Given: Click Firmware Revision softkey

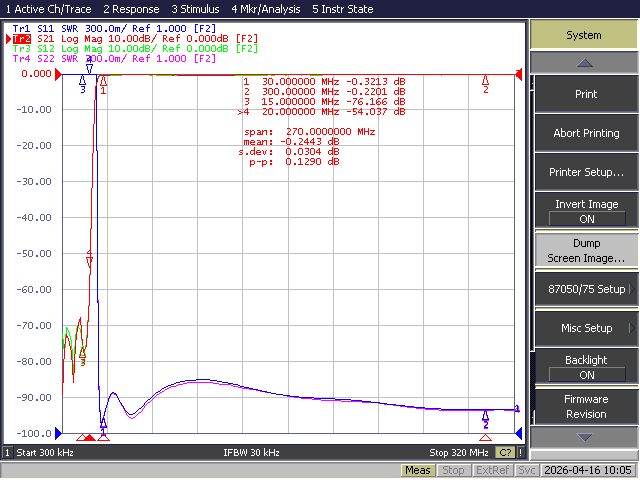Looking at the screenshot, I should [586, 407].
